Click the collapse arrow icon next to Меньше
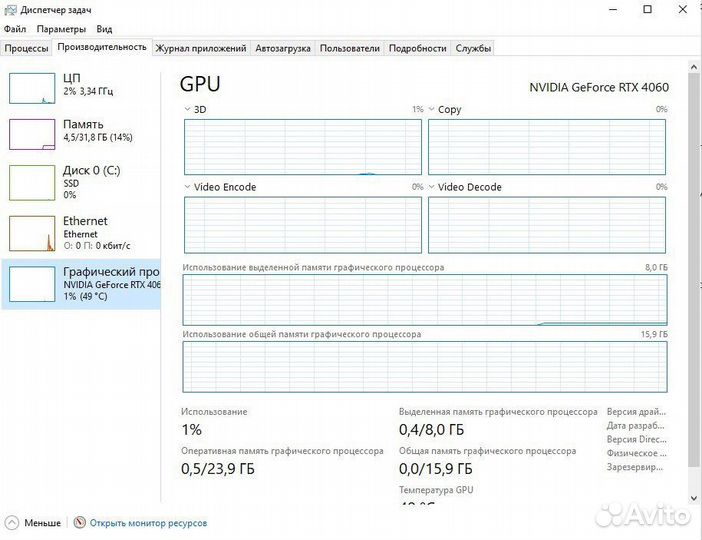This screenshot has width=702, height=540. tap(11, 523)
